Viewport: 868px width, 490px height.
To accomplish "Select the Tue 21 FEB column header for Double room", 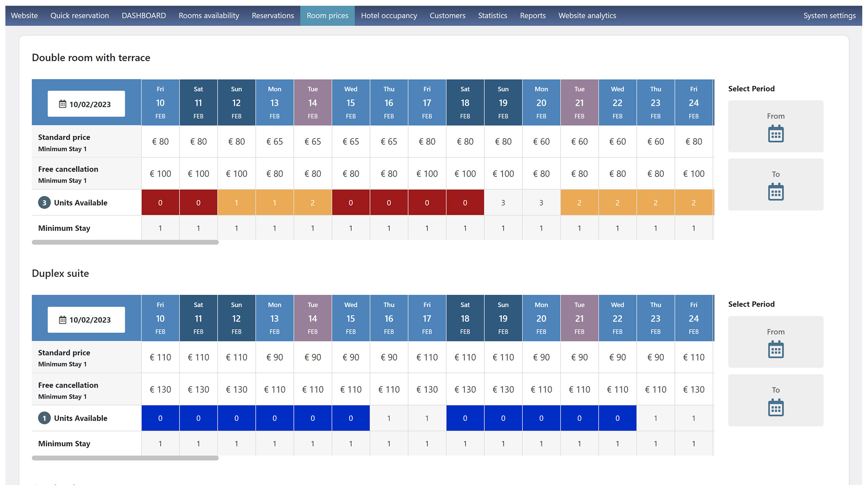I will click(579, 103).
